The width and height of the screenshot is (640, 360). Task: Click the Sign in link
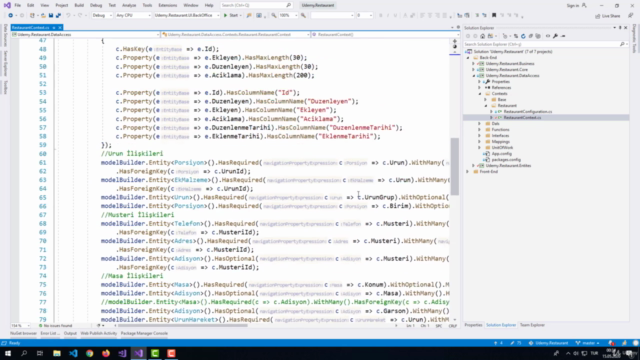(576, 5)
